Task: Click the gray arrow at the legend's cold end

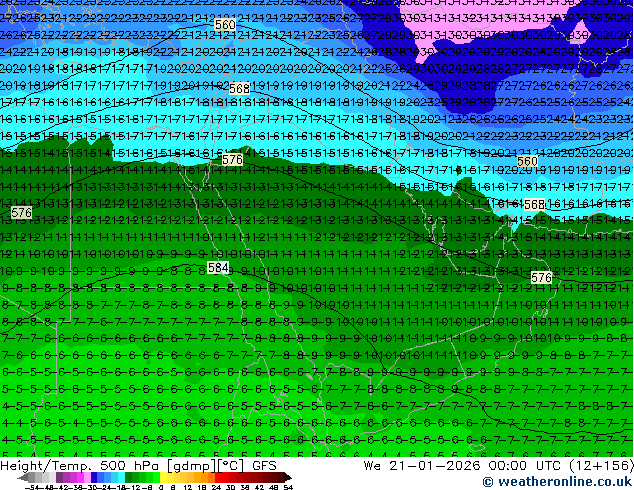Action: point(23,477)
